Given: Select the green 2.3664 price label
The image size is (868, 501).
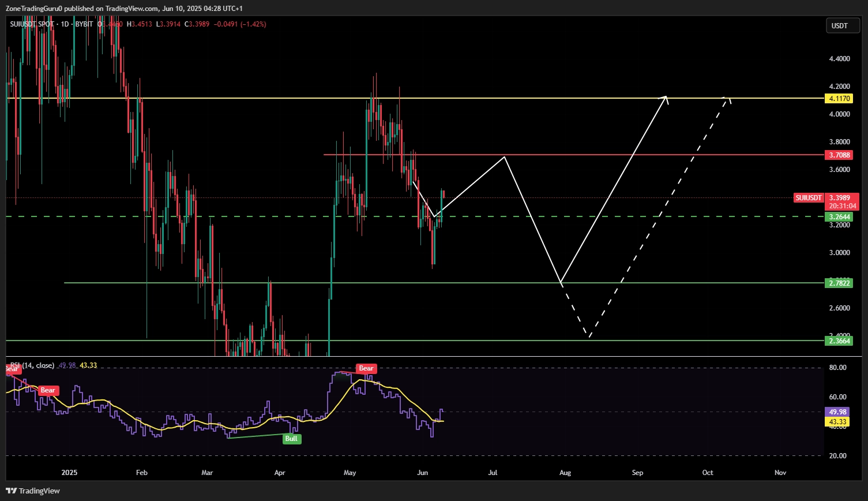Looking at the screenshot, I should [839, 341].
